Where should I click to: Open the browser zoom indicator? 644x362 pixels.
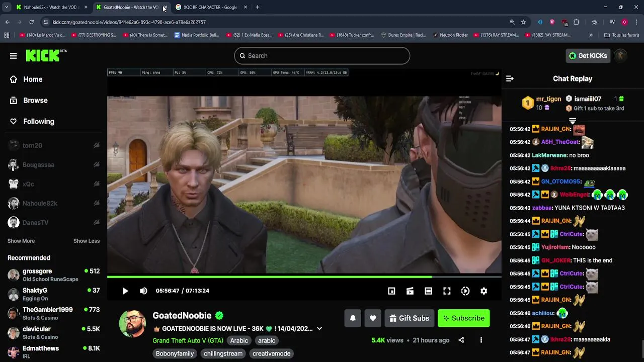[512, 22]
